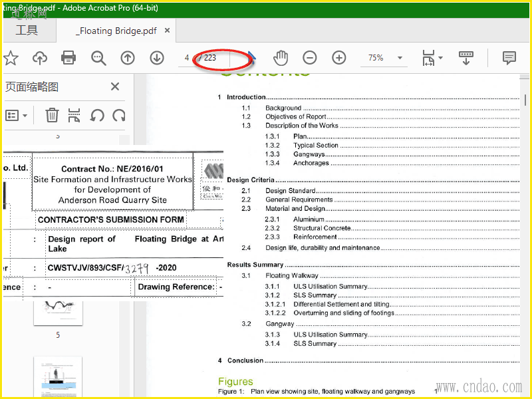
Task: Click the insert pages thumbnail icon
Action: pyautogui.click(x=74, y=115)
